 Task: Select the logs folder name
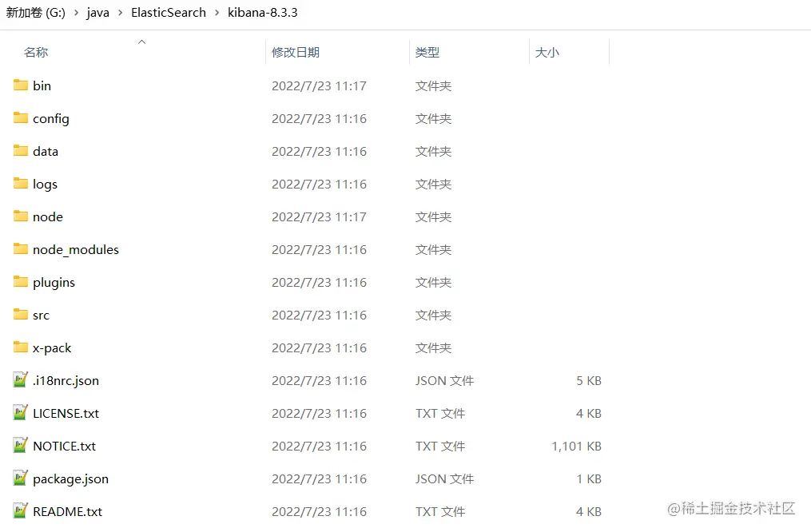(45, 185)
